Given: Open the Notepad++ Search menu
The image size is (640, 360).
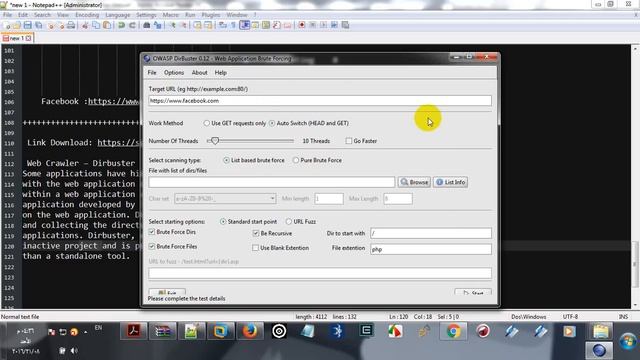Looking at the screenshot, I should [x=42, y=15].
